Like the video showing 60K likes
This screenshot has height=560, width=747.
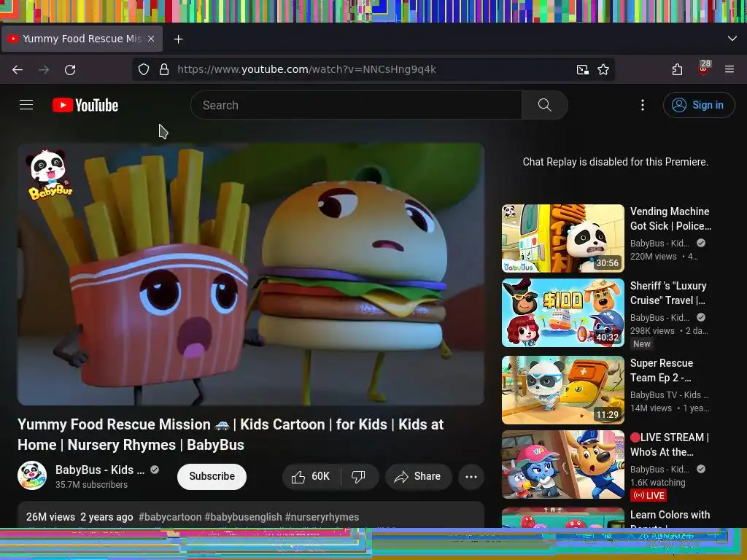[311, 477]
